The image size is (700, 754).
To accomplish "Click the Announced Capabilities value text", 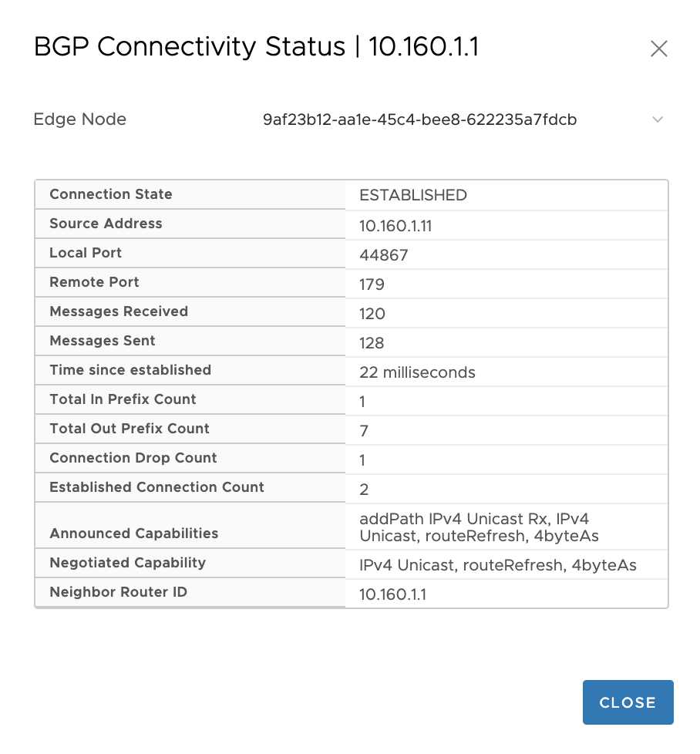I will tap(479, 527).
